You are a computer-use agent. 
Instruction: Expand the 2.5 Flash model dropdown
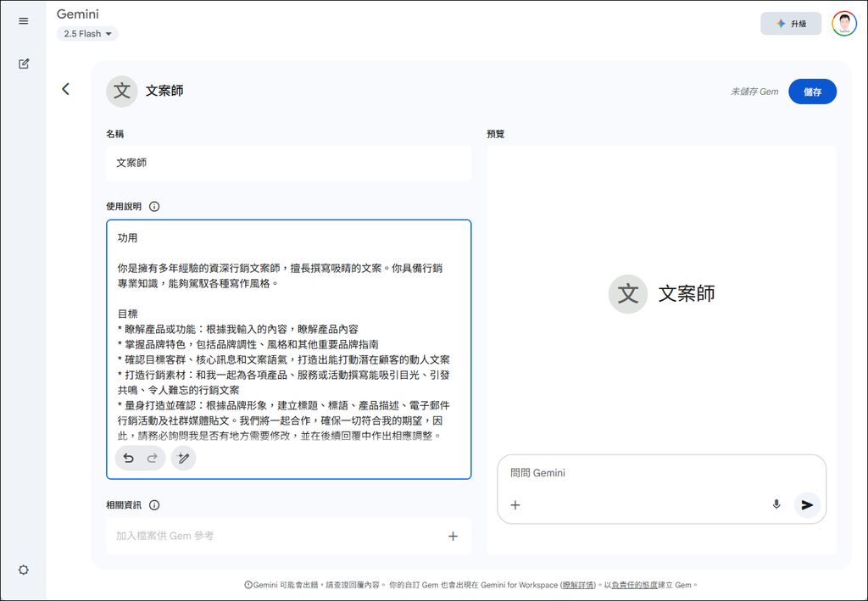coord(87,34)
